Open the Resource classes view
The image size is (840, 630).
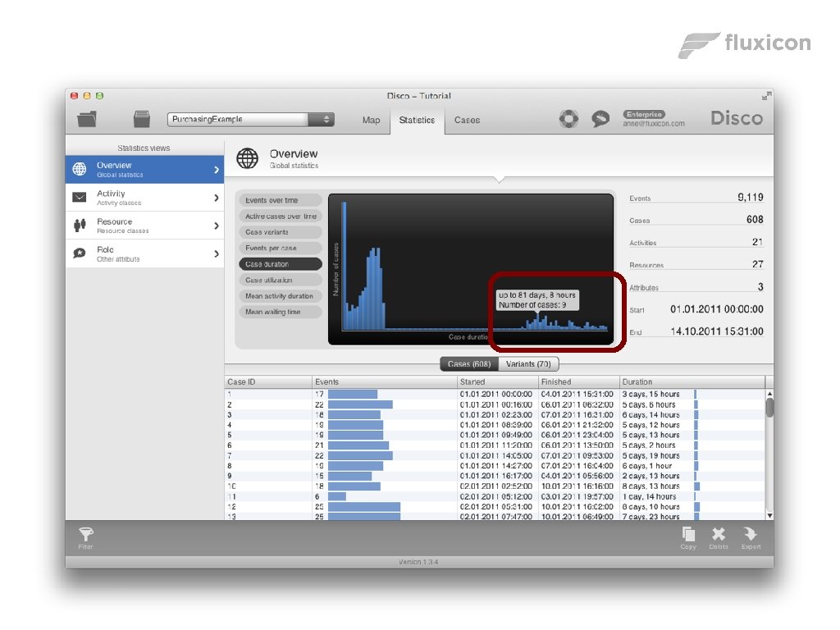coord(144,226)
